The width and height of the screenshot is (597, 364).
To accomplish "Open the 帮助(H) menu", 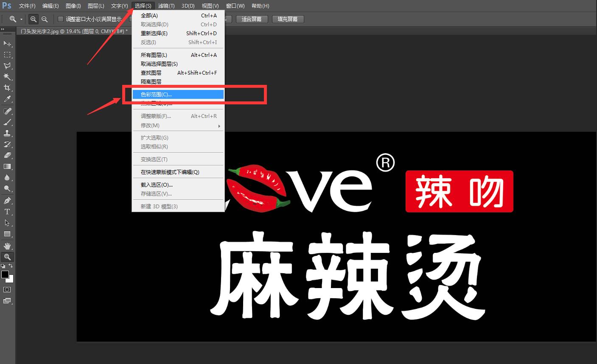I will [260, 6].
